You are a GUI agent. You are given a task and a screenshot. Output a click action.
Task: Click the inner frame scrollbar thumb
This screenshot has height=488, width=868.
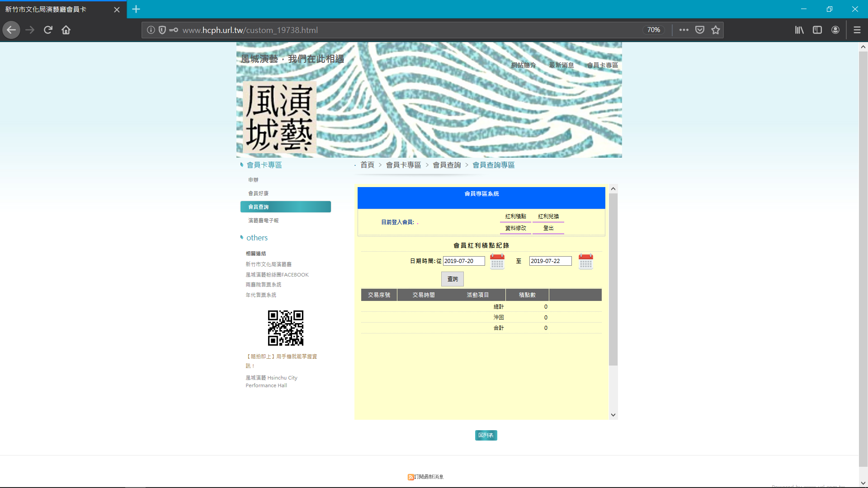[x=613, y=279]
